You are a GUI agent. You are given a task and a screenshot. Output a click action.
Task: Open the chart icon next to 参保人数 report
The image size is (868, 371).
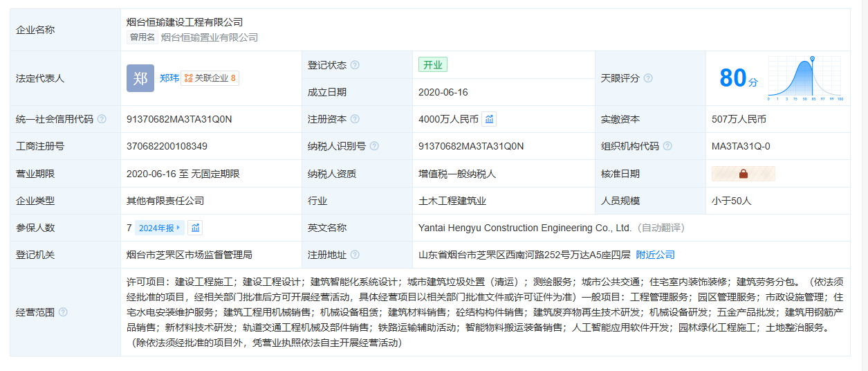(195, 228)
